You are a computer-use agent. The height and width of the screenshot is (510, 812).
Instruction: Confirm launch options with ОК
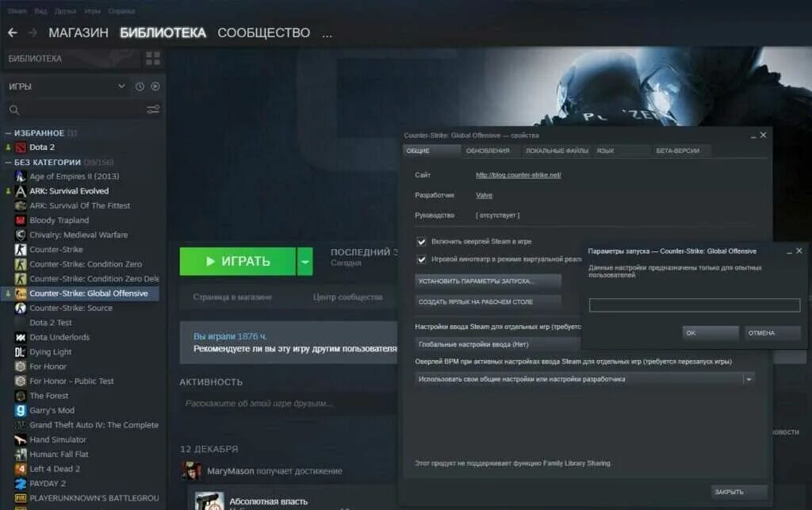click(710, 333)
